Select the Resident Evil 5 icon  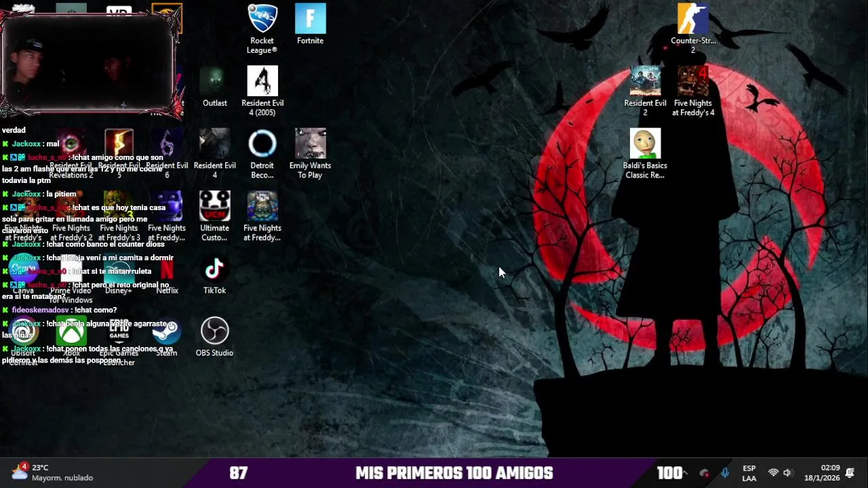tap(119, 154)
